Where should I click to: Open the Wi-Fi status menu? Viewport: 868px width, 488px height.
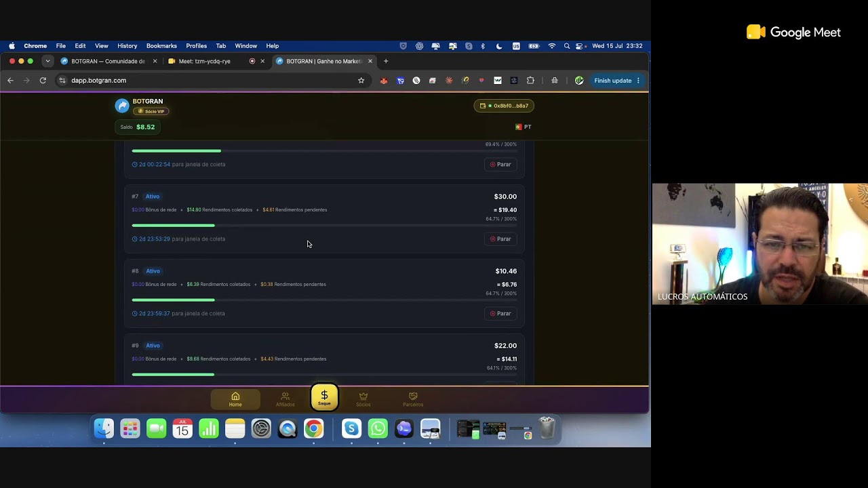(552, 46)
